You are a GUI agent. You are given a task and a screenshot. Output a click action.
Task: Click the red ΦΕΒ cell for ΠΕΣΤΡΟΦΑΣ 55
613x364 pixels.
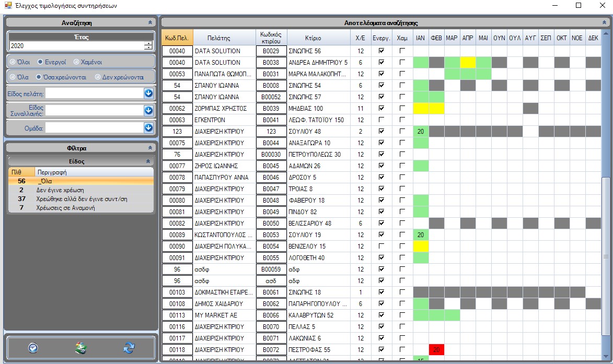pyautogui.click(x=436, y=350)
